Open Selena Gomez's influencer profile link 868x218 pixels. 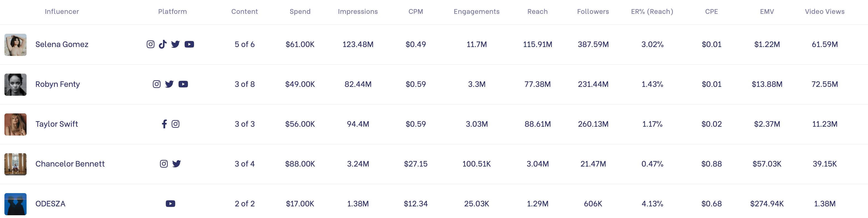[x=62, y=44]
